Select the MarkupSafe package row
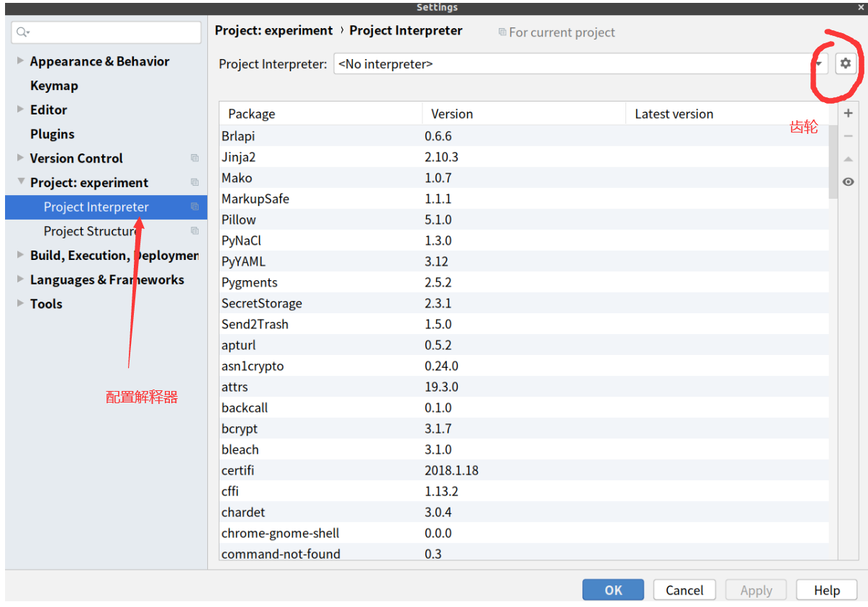868x607 pixels. [524, 199]
